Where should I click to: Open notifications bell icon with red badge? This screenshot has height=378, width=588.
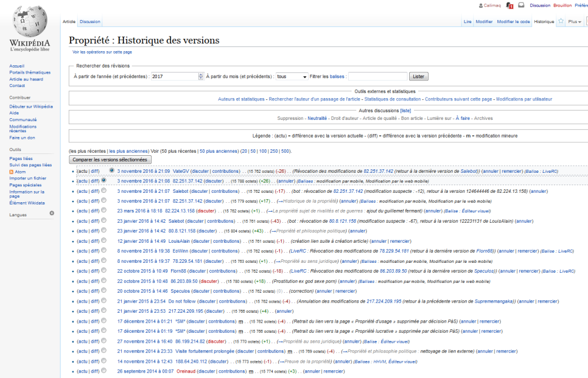click(509, 5)
